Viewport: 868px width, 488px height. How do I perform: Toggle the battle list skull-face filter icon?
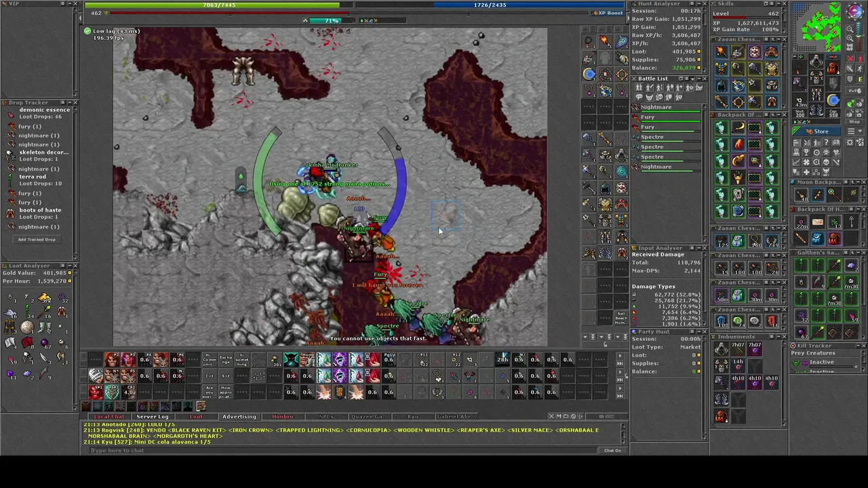click(659, 97)
